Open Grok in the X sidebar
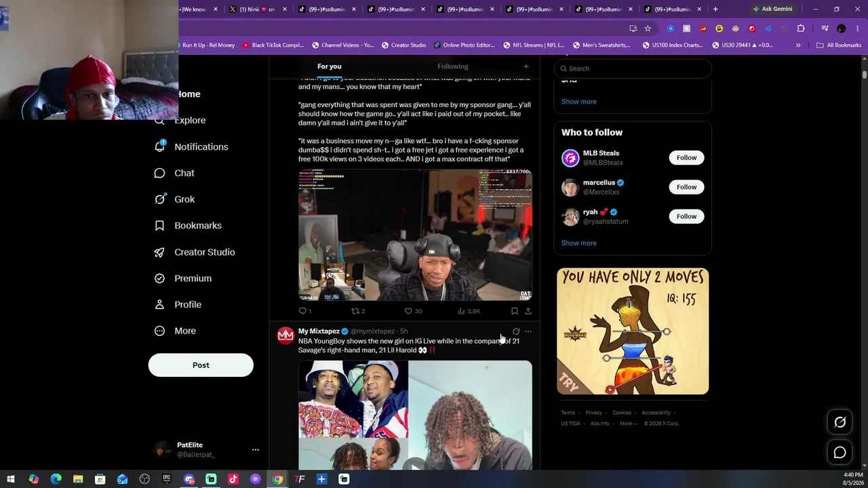The height and width of the screenshot is (488, 868). [184, 199]
